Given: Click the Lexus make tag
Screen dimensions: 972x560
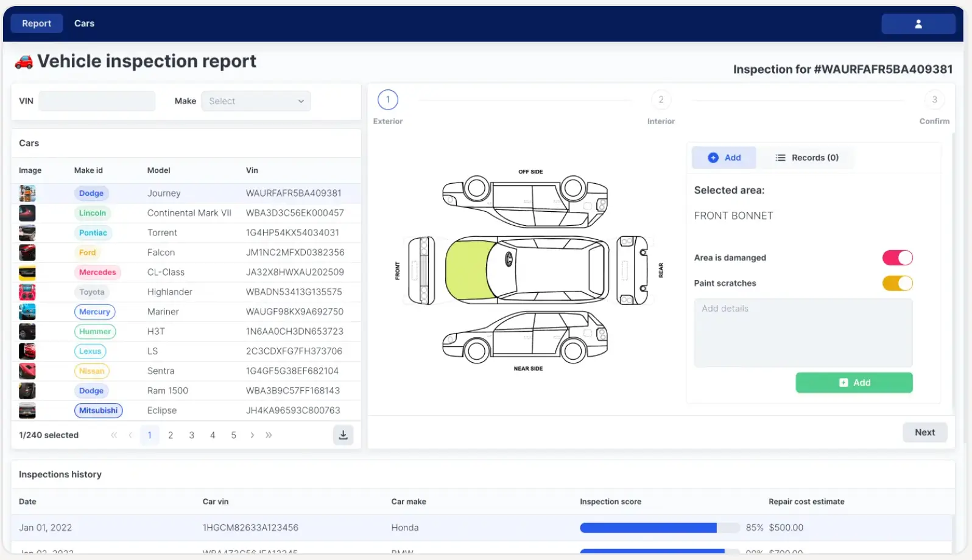Looking at the screenshot, I should [x=90, y=351].
